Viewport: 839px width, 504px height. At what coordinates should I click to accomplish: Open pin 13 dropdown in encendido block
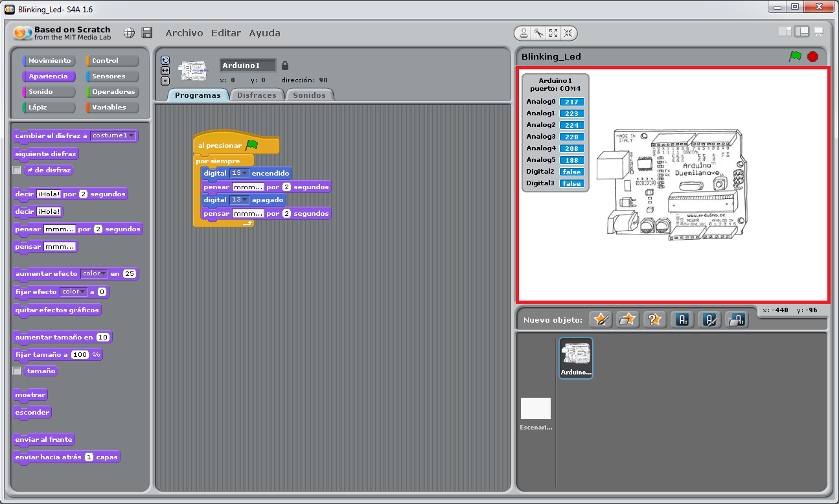pos(240,173)
